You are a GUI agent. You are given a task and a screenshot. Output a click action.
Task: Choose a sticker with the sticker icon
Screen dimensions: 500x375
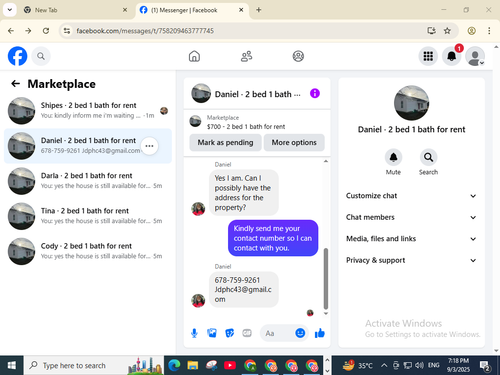230,333
